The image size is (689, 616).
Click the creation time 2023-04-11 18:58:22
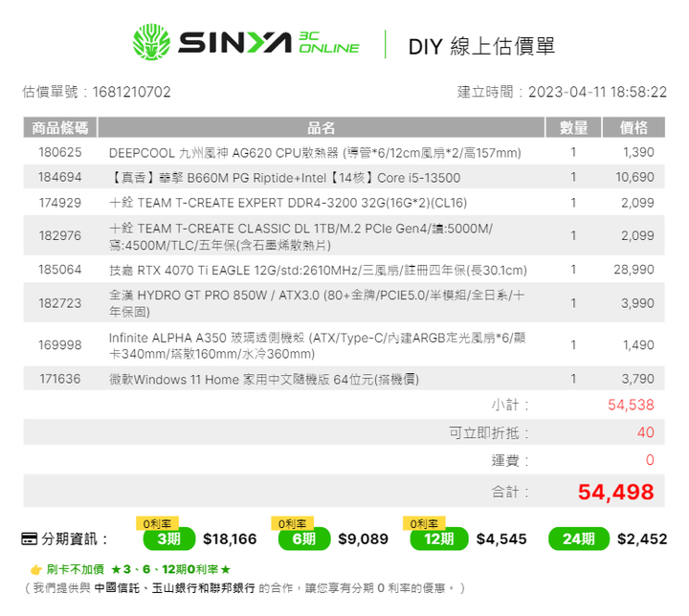click(x=597, y=92)
